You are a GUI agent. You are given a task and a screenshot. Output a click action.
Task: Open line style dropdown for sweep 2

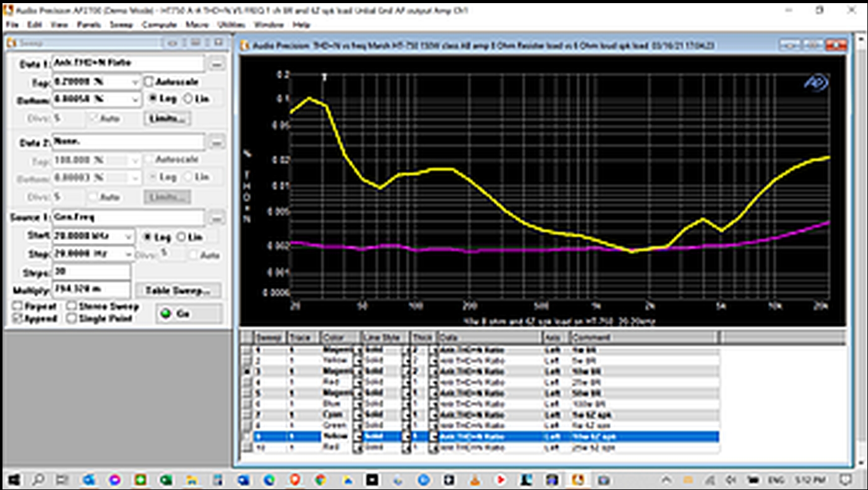click(x=406, y=361)
